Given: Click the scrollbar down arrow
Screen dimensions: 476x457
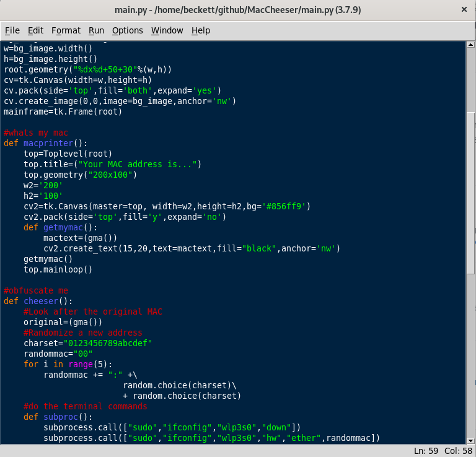Looking at the screenshot, I should point(470,441).
